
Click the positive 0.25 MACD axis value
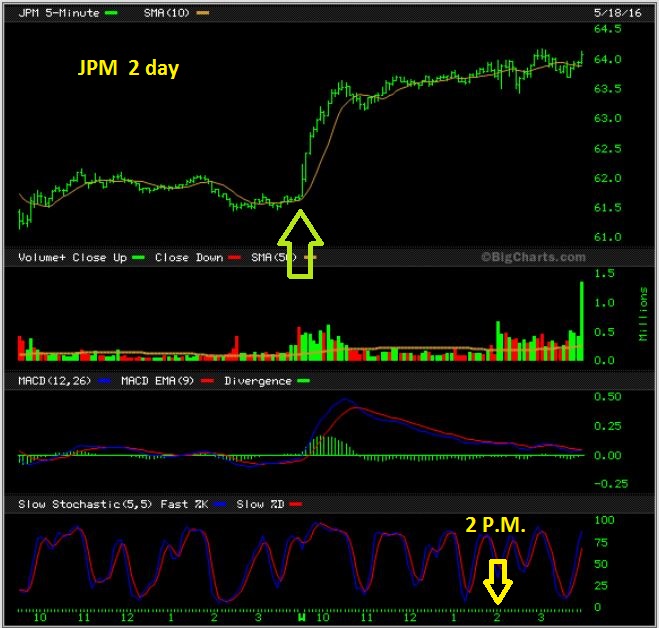(x=607, y=426)
